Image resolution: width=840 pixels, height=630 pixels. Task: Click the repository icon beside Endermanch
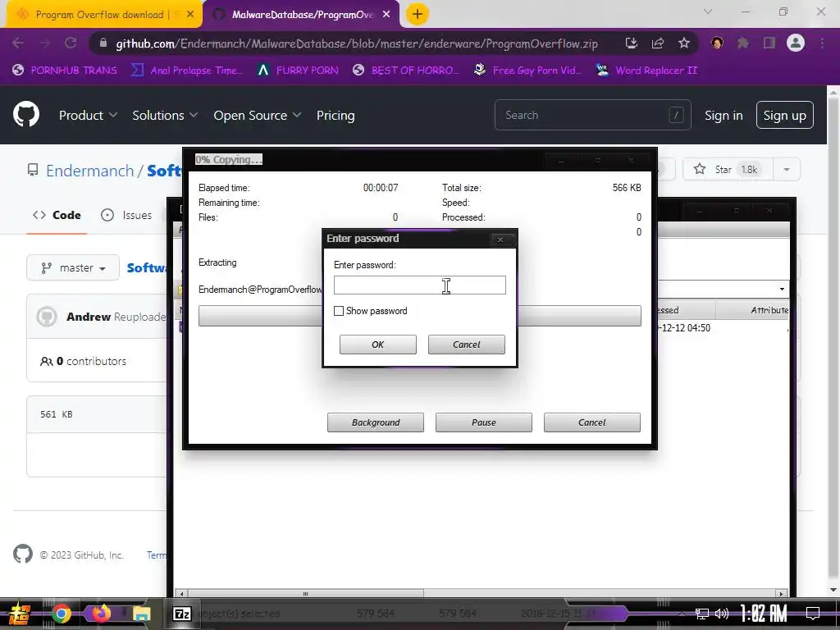pos(33,171)
